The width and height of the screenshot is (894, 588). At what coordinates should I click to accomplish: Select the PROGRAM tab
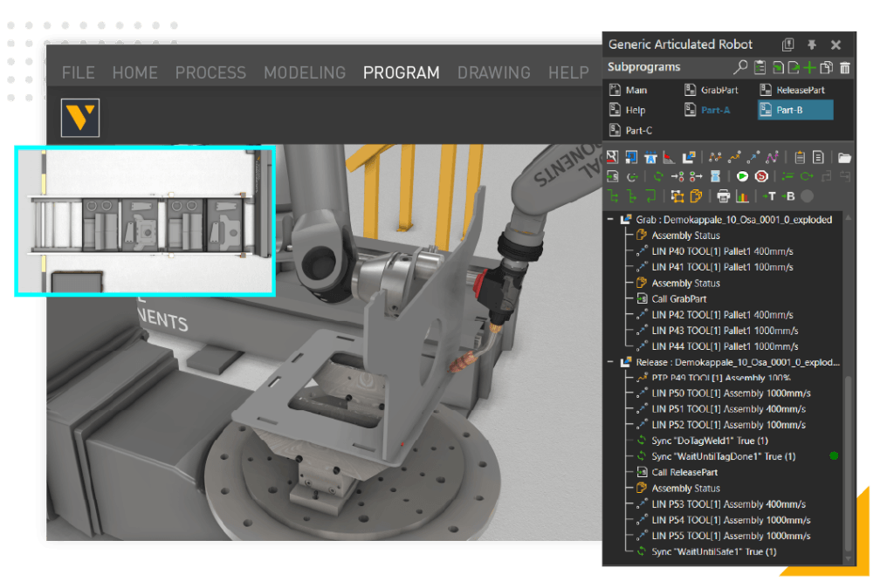(x=402, y=73)
